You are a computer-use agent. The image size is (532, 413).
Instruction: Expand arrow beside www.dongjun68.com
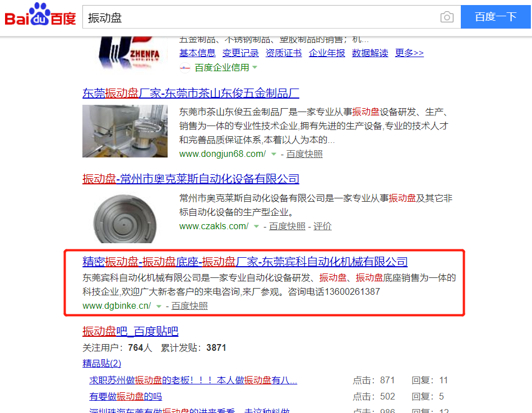[274, 154]
